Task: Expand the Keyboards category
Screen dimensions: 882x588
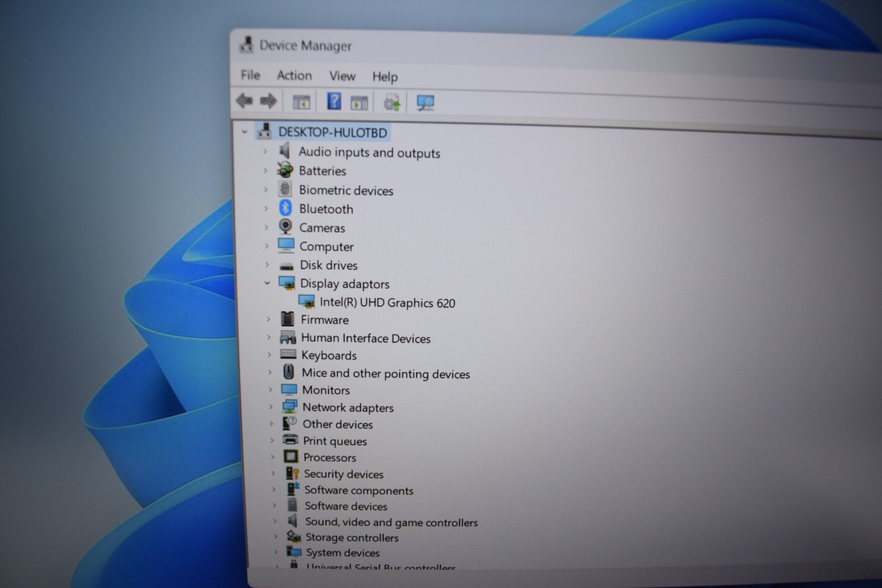Action: tap(269, 354)
